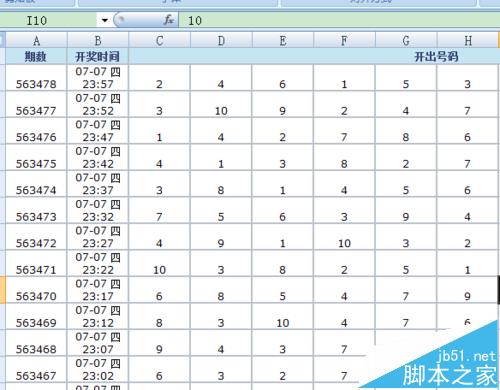The image size is (500, 390).
Task: Select cell containing 563469
Action: (x=36, y=316)
